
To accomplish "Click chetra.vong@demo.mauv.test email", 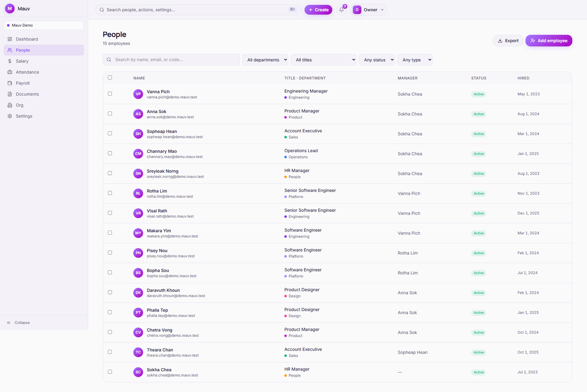I will pyautogui.click(x=173, y=336).
